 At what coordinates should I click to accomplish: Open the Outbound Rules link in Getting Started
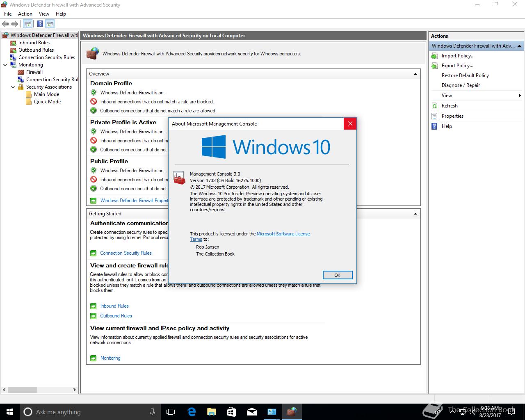click(x=116, y=316)
